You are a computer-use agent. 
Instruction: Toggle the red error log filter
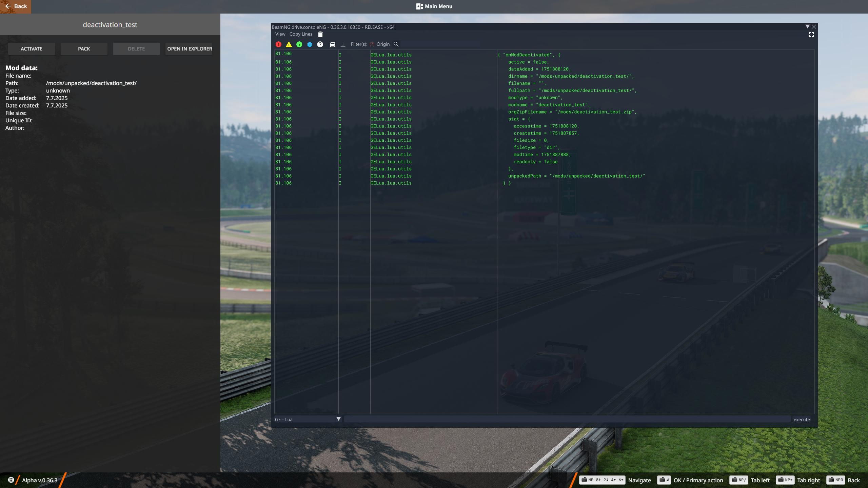(278, 44)
